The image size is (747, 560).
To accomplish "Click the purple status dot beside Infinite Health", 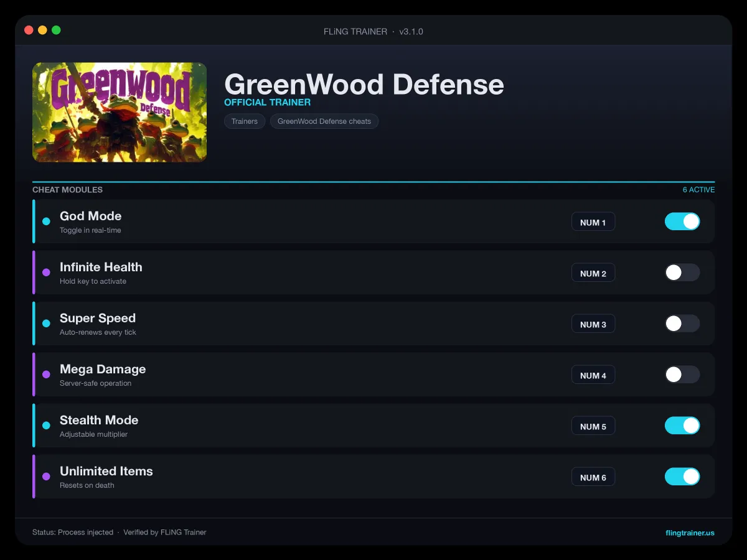I will pos(46,273).
